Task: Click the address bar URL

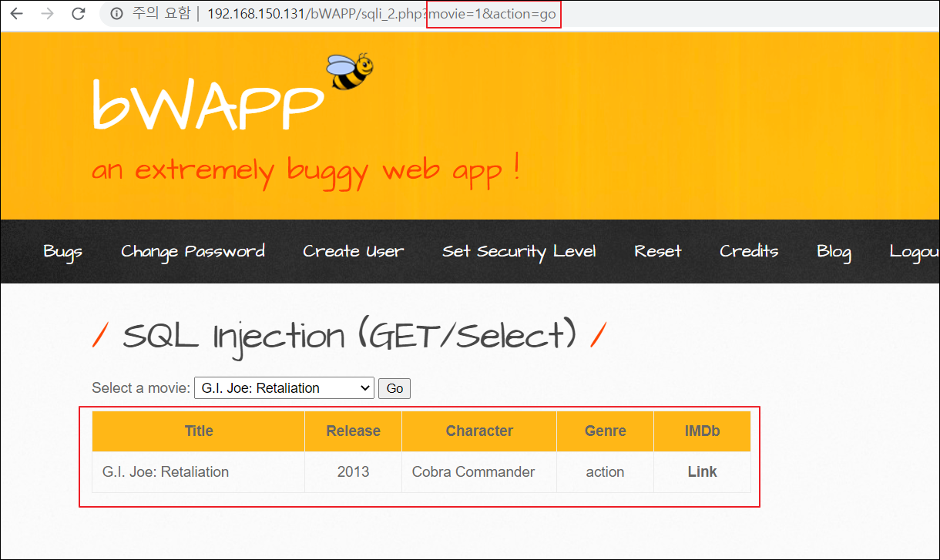Action: (381, 14)
